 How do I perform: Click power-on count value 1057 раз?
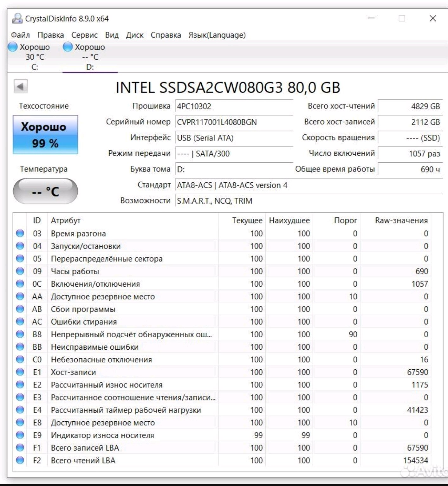tap(410, 154)
